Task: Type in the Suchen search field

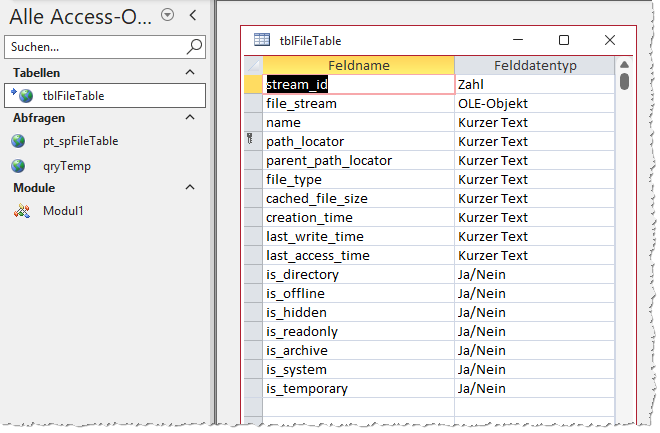Action: tap(95, 46)
